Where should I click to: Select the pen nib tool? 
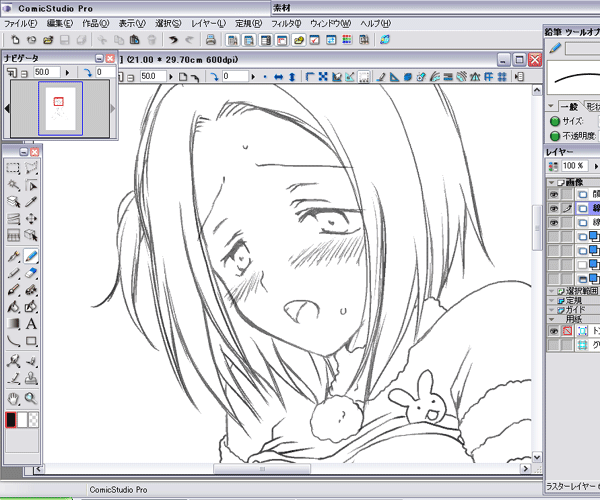coord(13,256)
